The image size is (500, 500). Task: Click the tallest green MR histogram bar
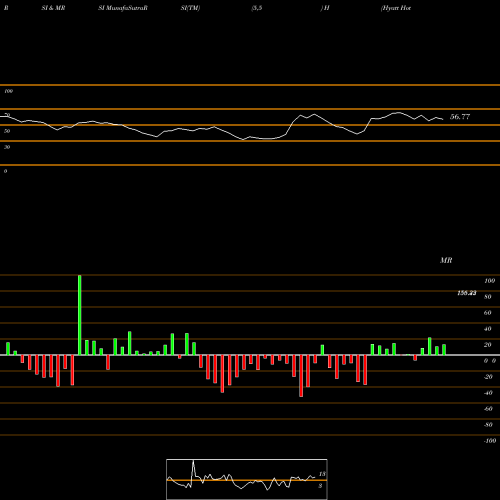pyautogui.click(x=80, y=315)
